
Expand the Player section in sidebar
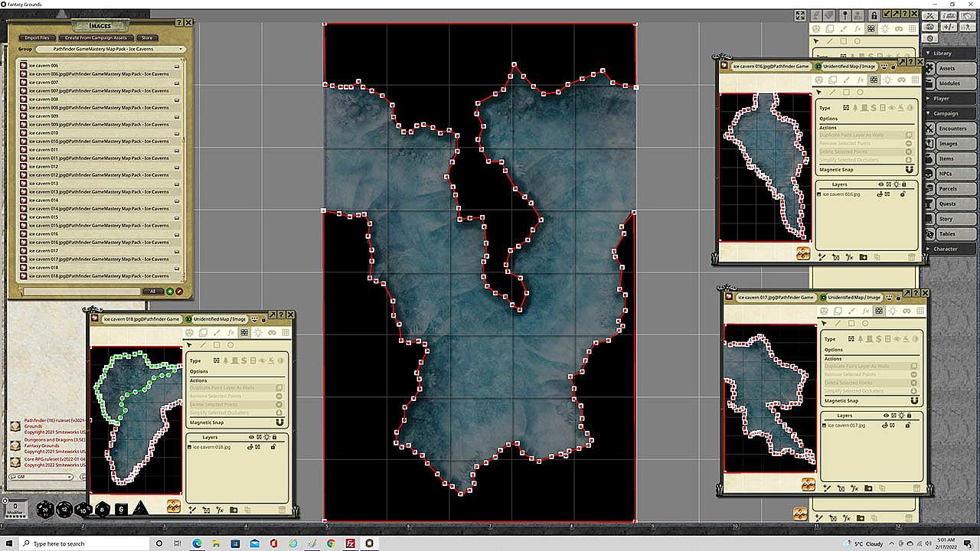click(929, 98)
